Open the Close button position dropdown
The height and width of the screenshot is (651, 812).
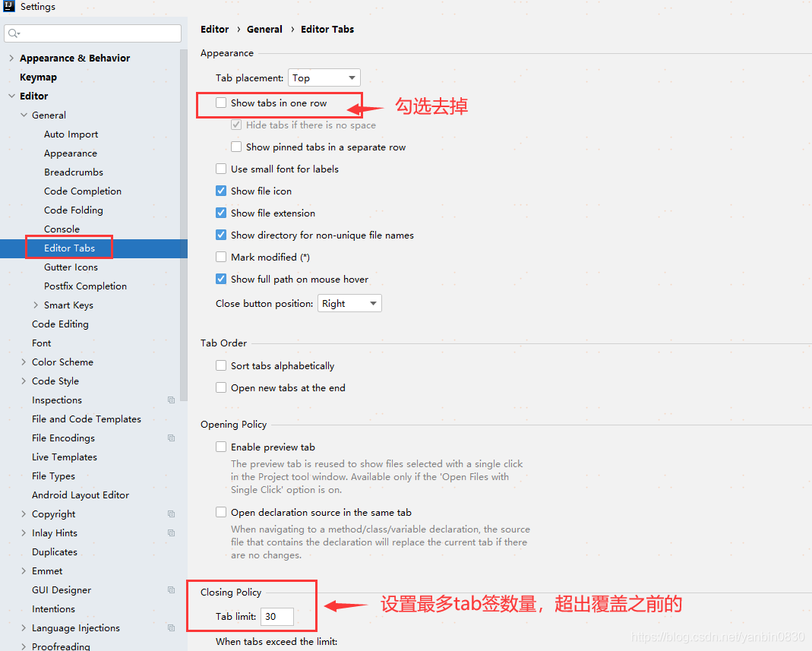pyautogui.click(x=349, y=303)
